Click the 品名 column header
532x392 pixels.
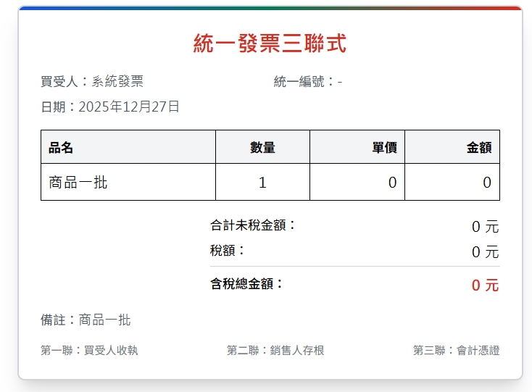61,148
